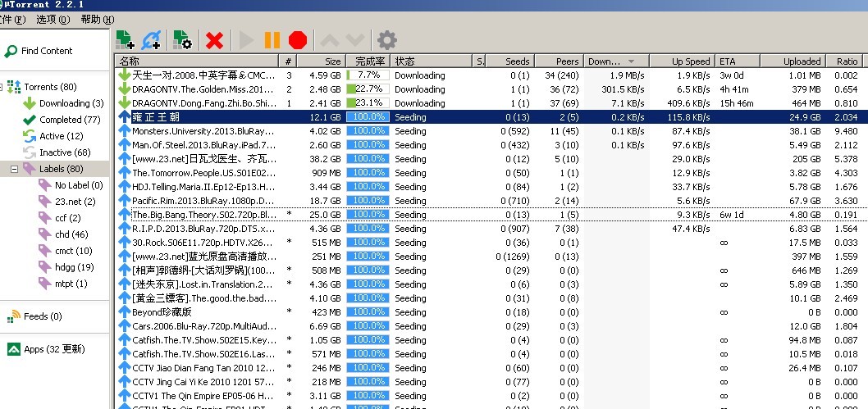Click the Add Torrent toolbar icon
Viewport: 868px width, 409px height.
[125, 40]
